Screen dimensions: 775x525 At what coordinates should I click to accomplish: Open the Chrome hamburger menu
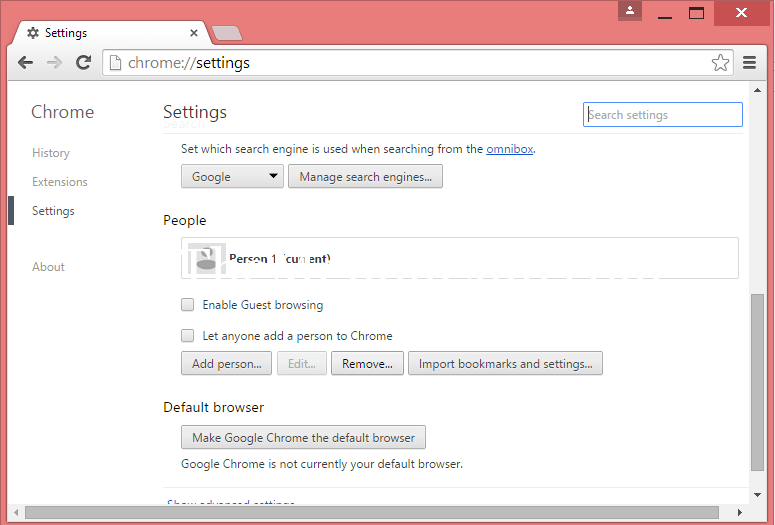(x=750, y=63)
